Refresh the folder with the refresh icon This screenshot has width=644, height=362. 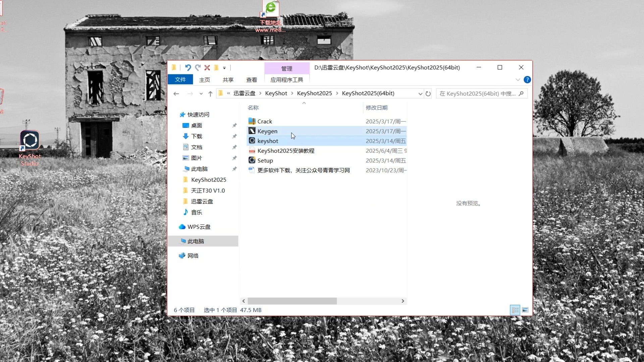428,94
